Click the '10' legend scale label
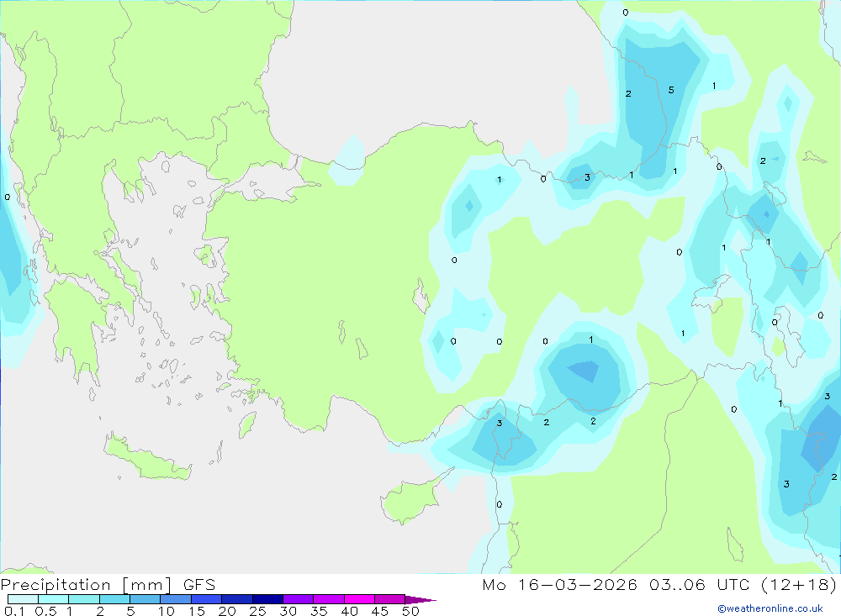Image resolution: width=841 pixels, height=616 pixels. 167,611
